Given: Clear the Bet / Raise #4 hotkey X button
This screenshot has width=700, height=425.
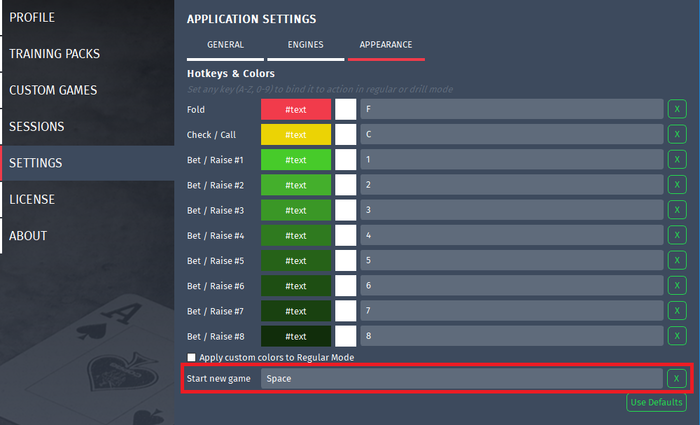Looking at the screenshot, I should coord(677,235).
